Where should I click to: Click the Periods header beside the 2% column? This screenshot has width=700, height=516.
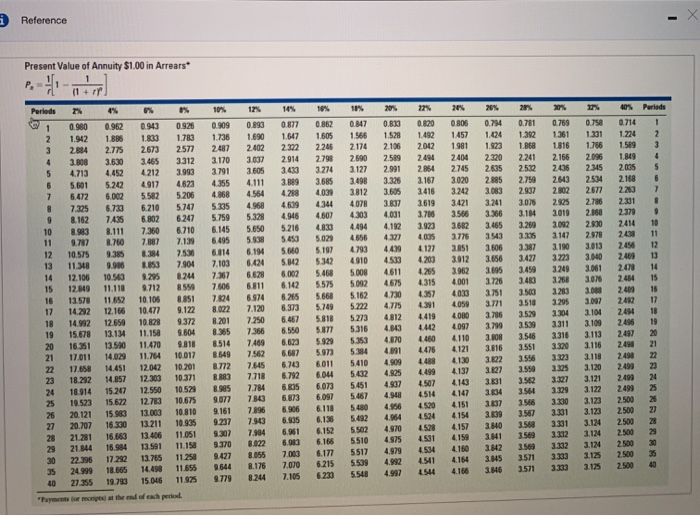43,111
